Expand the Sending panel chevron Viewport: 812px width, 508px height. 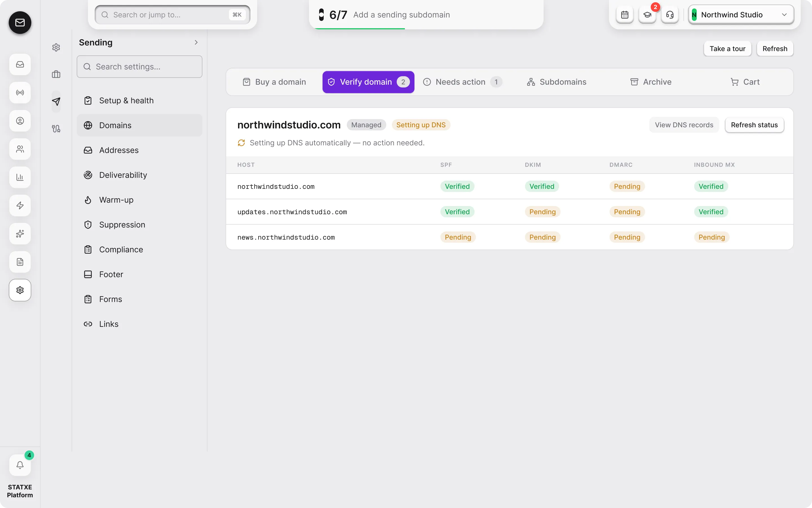(x=196, y=42)
